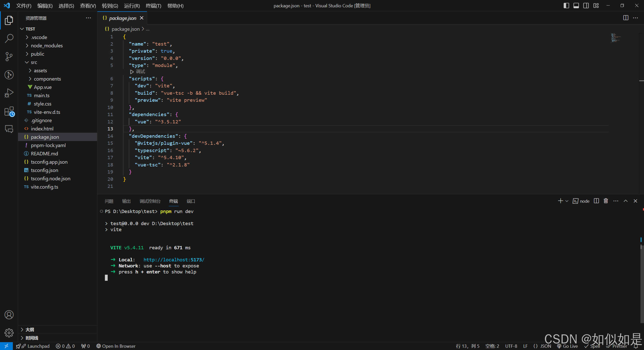Image resolution: width=644 pixels, height=350 pixels.
Task: Toggle the secondary sidebar layout button
Action: (x=586, y=6)
